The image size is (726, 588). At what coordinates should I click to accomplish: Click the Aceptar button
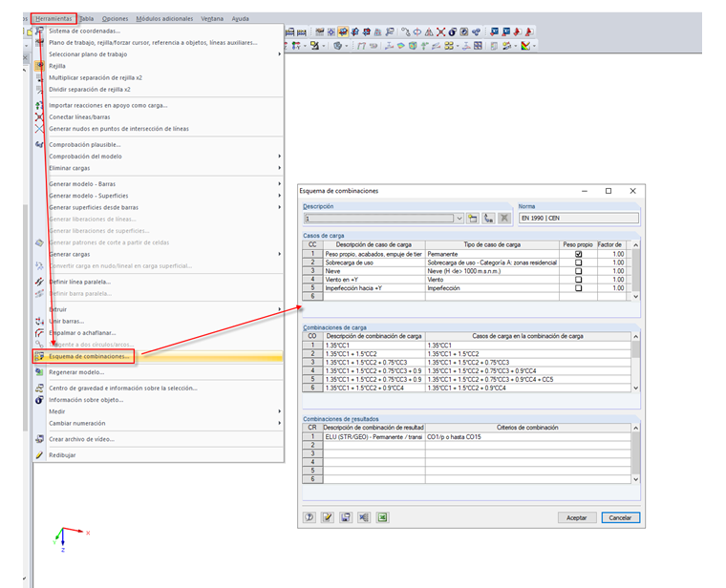576,517
